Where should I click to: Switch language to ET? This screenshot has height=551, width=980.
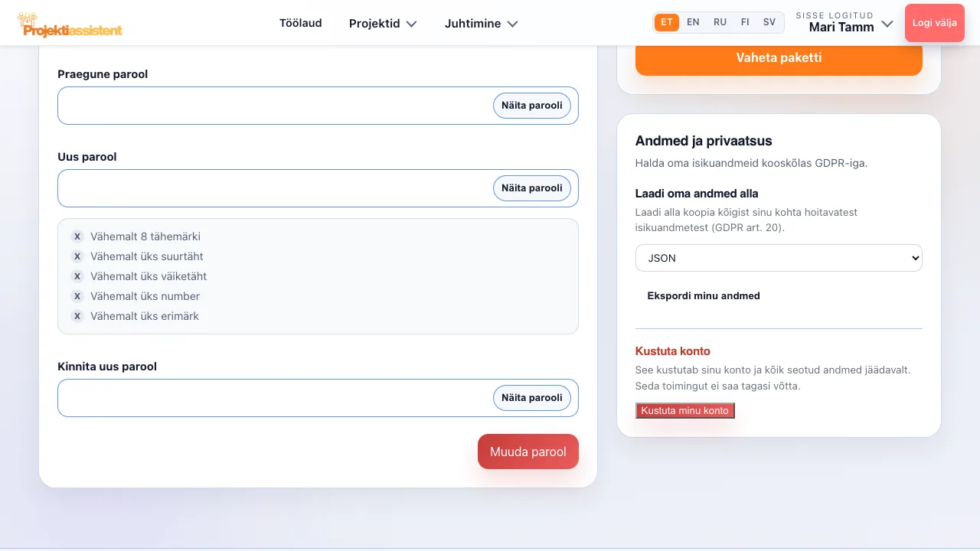pos(667,22)
